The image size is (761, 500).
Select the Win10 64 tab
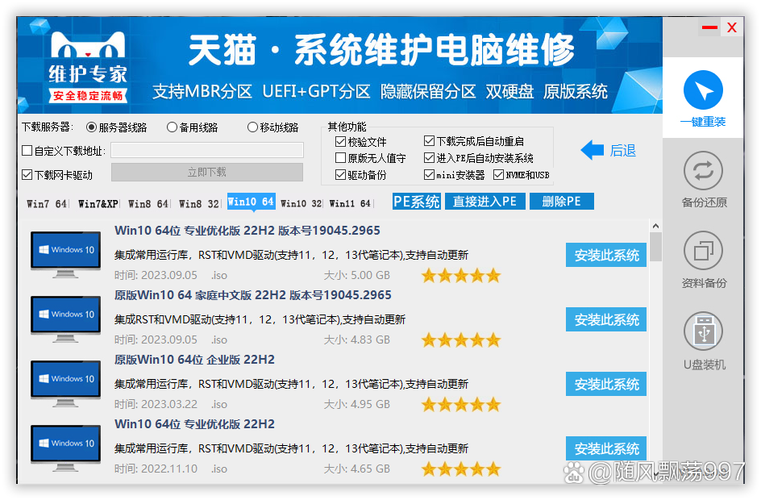click(x=251, y=201)
